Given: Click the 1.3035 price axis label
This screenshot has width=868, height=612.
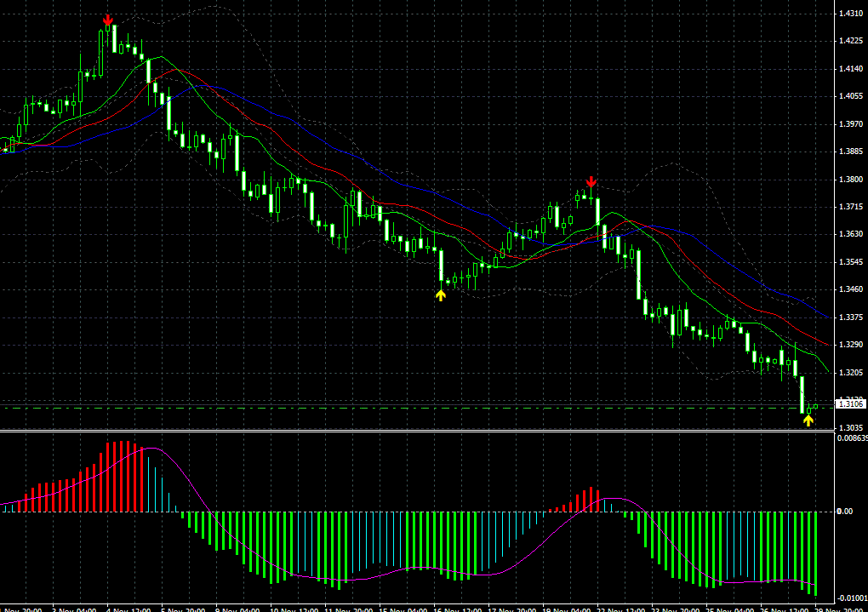Looking at the screenshot, I should [851, 427].
